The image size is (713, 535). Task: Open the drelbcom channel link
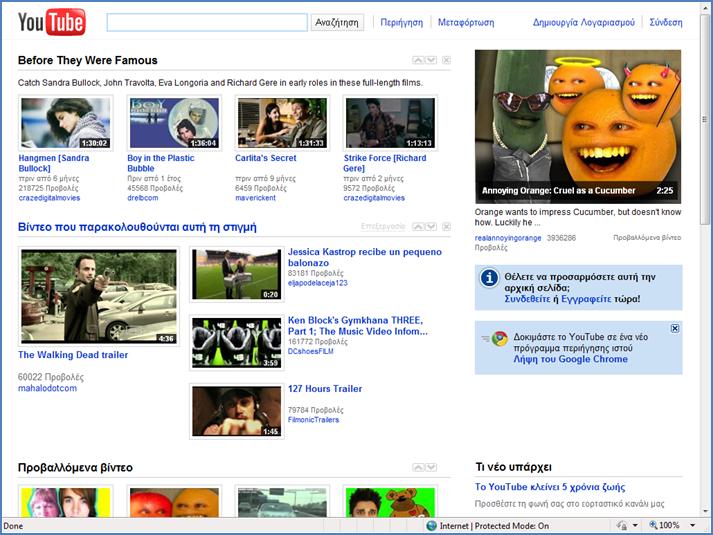(x=143, y=198)
